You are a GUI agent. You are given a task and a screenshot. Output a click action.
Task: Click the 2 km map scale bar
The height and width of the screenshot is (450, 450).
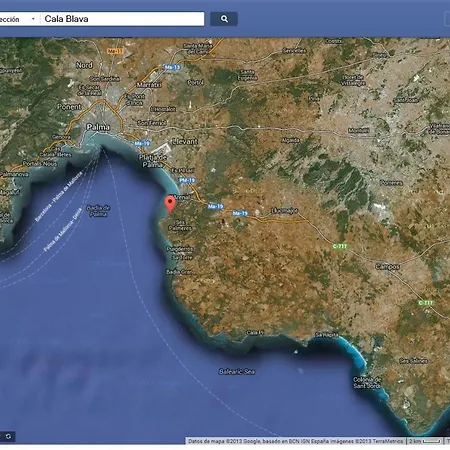pyautogui.click(x=425, y=441)
